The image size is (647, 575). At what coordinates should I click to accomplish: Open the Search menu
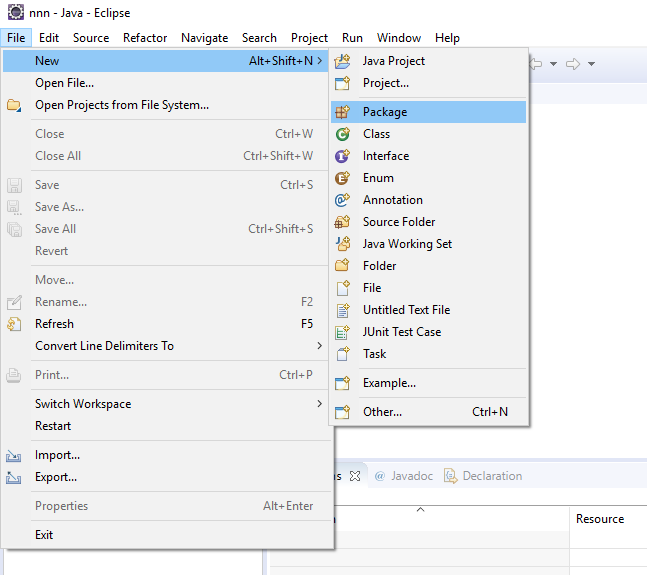coord(259,38)
